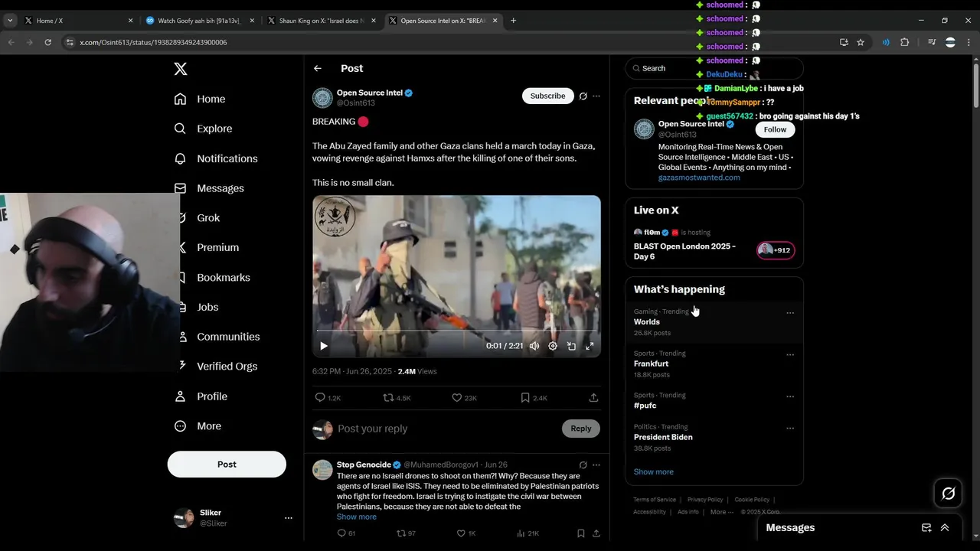Open the gazasmostwanted.com link

(x=699, y=178)
